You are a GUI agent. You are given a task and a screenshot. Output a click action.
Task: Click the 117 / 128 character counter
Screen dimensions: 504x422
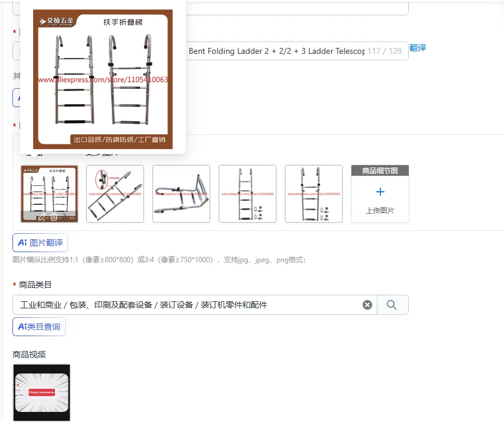385,51
